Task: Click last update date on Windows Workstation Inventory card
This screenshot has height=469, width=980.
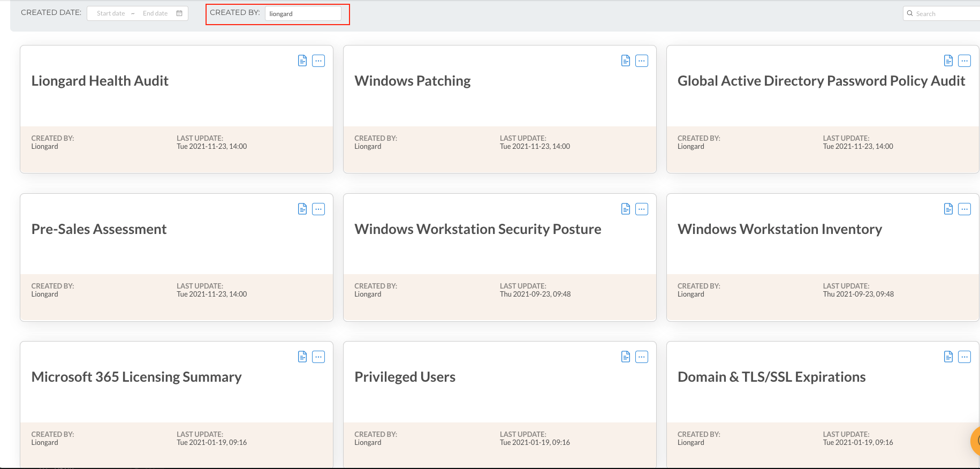Action: [859, 294]
